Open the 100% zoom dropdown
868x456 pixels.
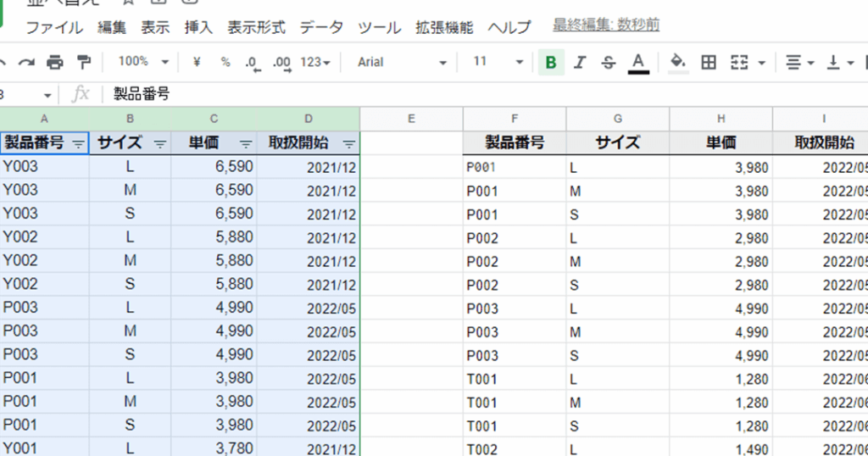pos(142,62)
